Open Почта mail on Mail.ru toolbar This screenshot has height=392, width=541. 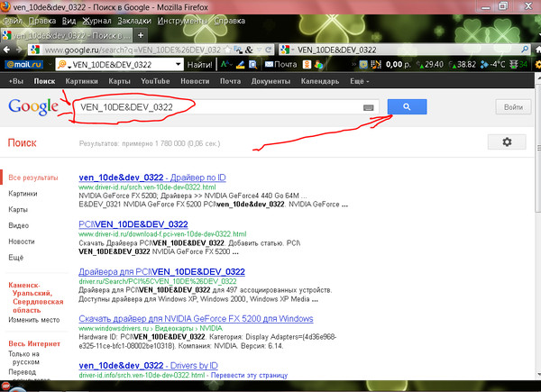(280, 65)
